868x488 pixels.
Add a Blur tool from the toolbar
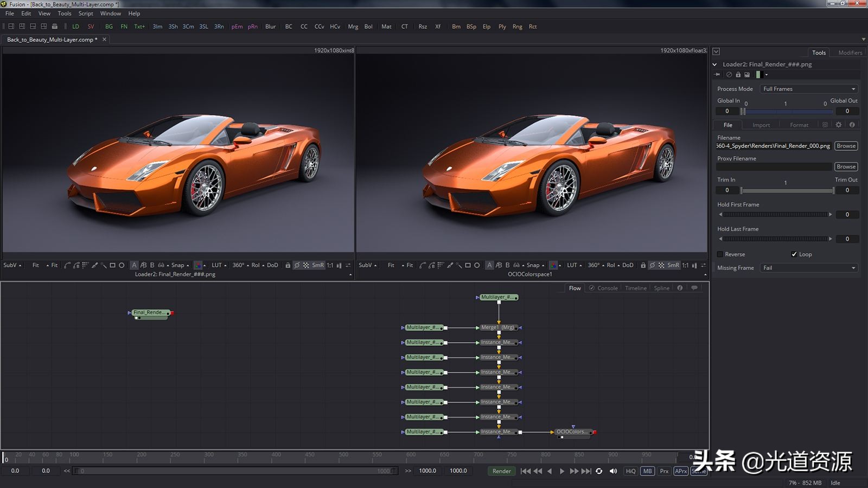pos(270,26)
